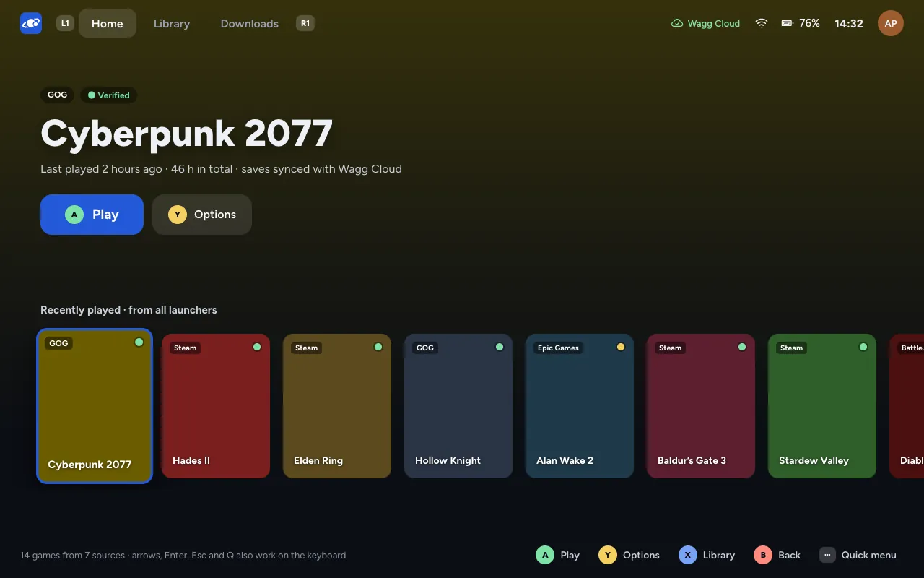Click the battery indicator icon
Image resolution: width=924 pixels, height=578 pixels.
[x=788, y=23]
